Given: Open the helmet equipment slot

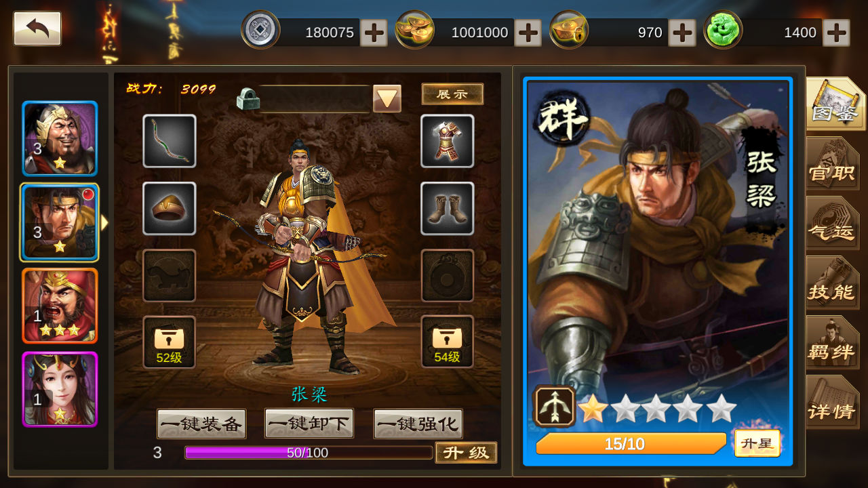Looking at the screenshot, I should tap(170, 209).
